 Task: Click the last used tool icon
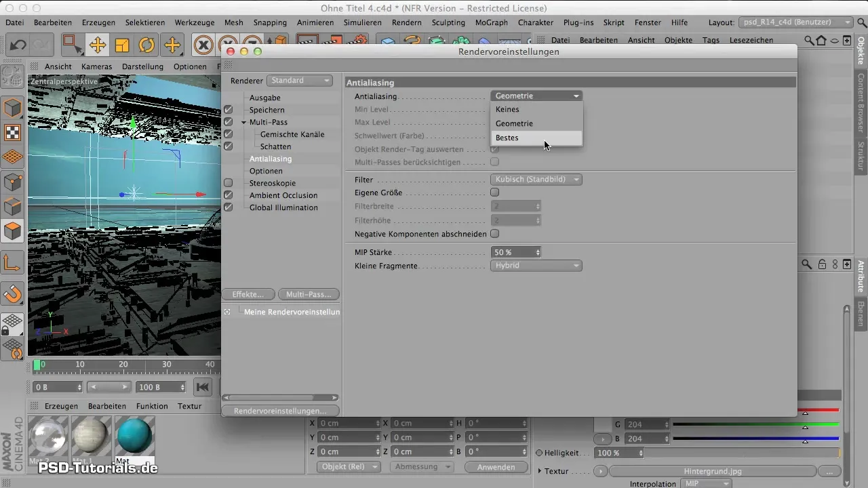click(172, 45)
